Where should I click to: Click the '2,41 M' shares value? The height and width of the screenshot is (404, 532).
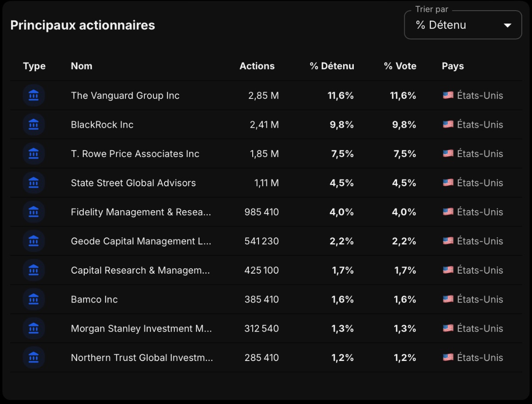tap(264, 125)
